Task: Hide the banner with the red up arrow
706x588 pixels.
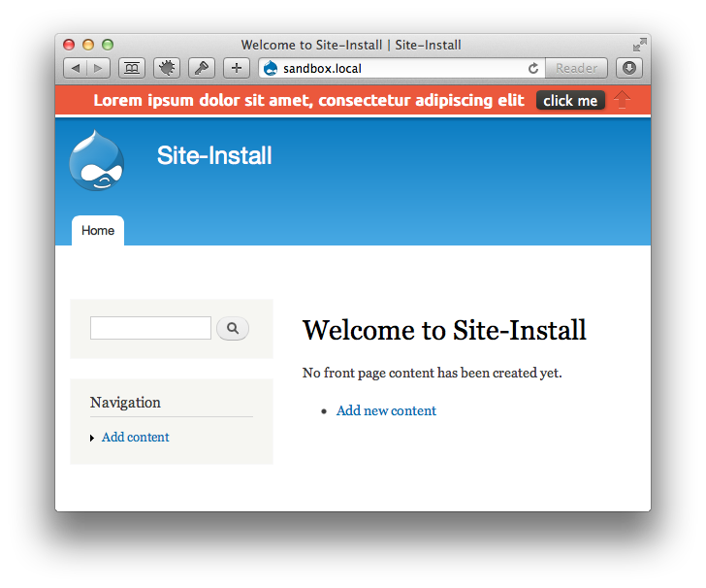Action: click(x=622, y=100)
